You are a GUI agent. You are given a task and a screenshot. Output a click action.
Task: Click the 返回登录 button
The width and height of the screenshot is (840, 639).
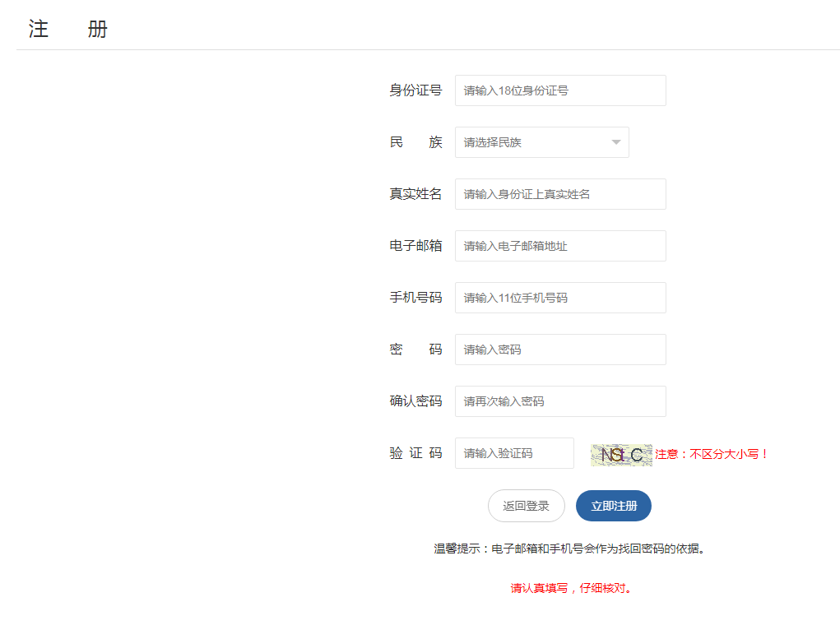[x=526, y=506]
